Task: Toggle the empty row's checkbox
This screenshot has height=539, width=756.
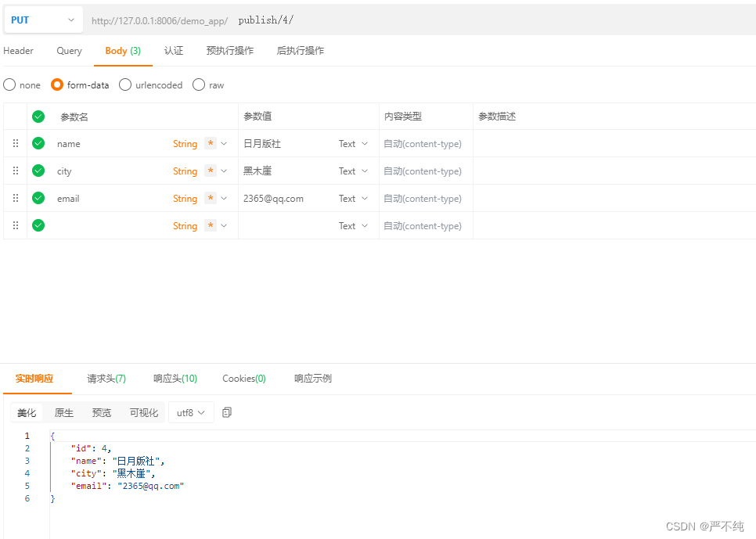Action: point(38,225)
